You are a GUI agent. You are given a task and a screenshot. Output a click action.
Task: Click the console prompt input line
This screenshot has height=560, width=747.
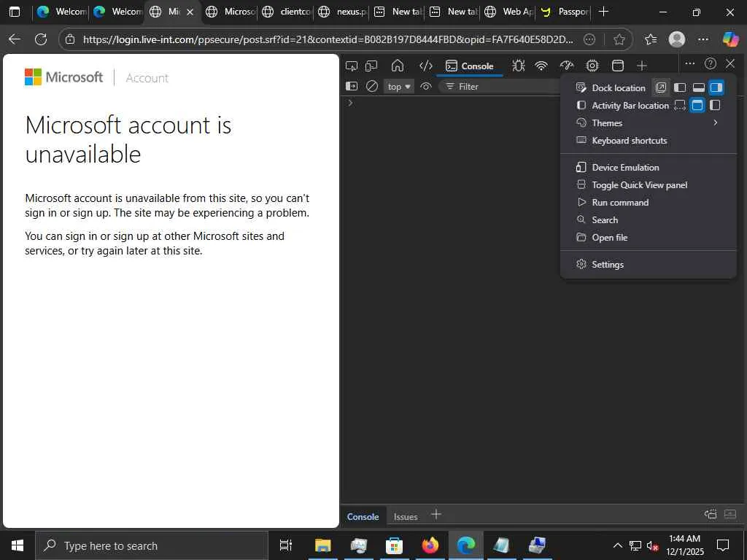[543, 103]
